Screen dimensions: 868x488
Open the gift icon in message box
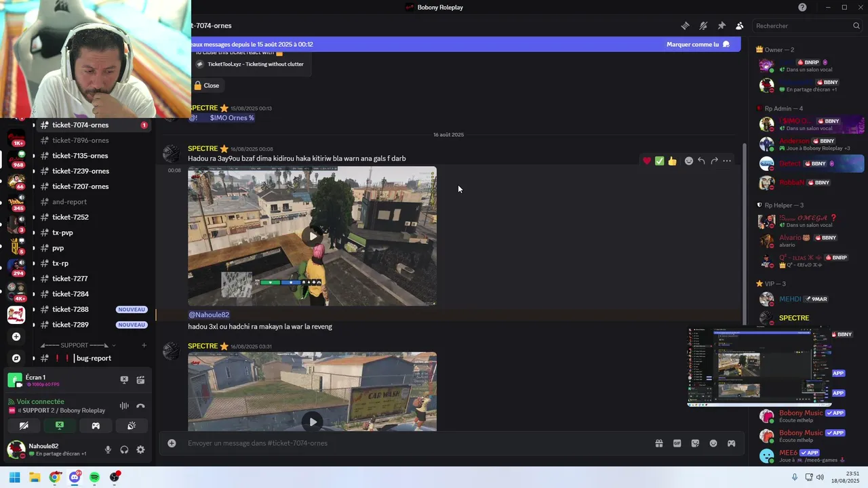pyautogui.click(x=658, y=443)
